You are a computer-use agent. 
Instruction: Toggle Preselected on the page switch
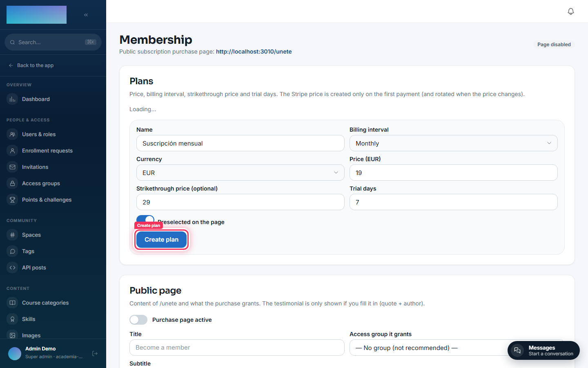point(145,220)
